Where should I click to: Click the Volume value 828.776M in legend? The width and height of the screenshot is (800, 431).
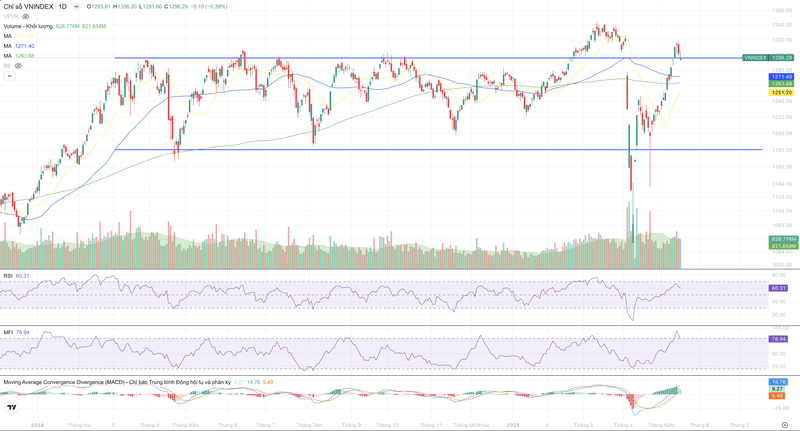click(67, 26)
